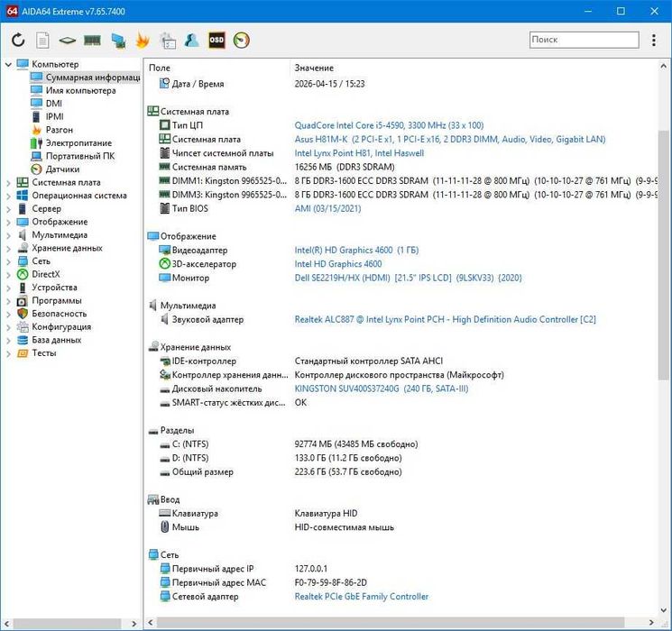Open the Разгон tree item
672x631 pixels.
(51, 130)
